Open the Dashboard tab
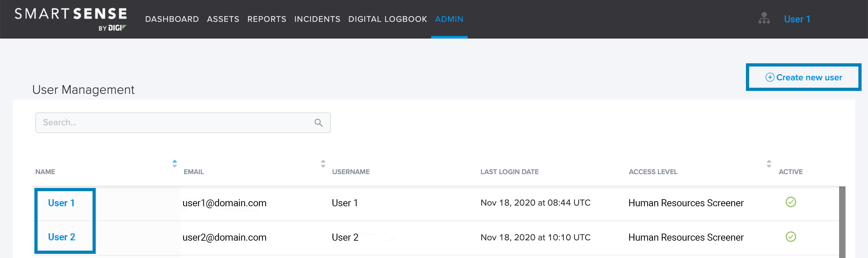This screenshot has width=868, height=258. [x=172, y=19]
